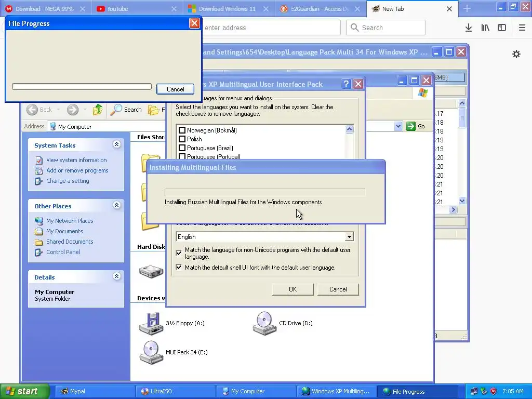Click View system information link

click(76, 160)
